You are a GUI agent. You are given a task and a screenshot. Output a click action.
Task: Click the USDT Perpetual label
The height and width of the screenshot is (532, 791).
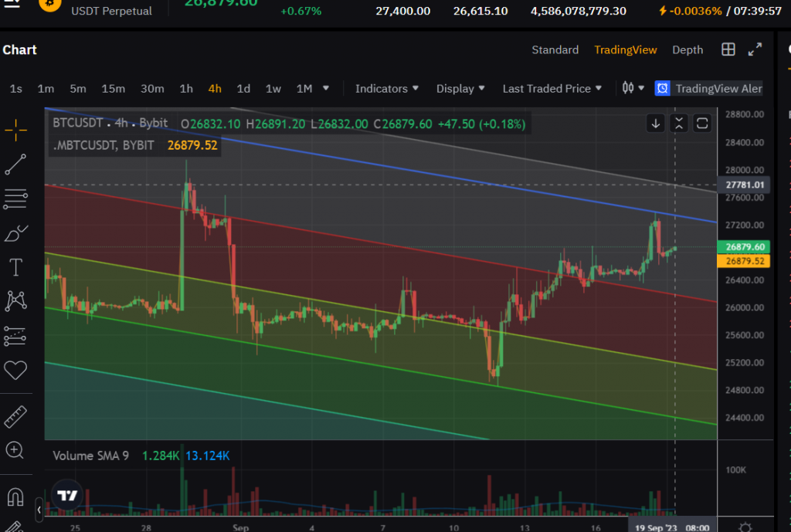[x=111, y=11]
